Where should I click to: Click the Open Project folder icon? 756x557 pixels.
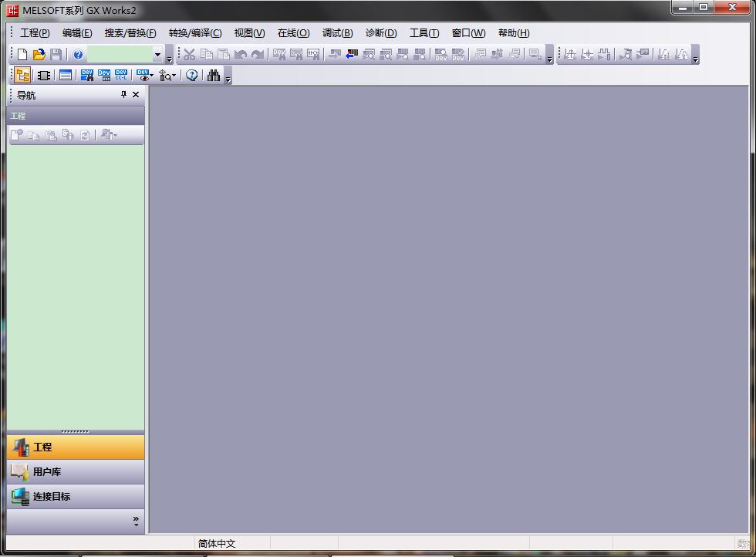(39, 55)
